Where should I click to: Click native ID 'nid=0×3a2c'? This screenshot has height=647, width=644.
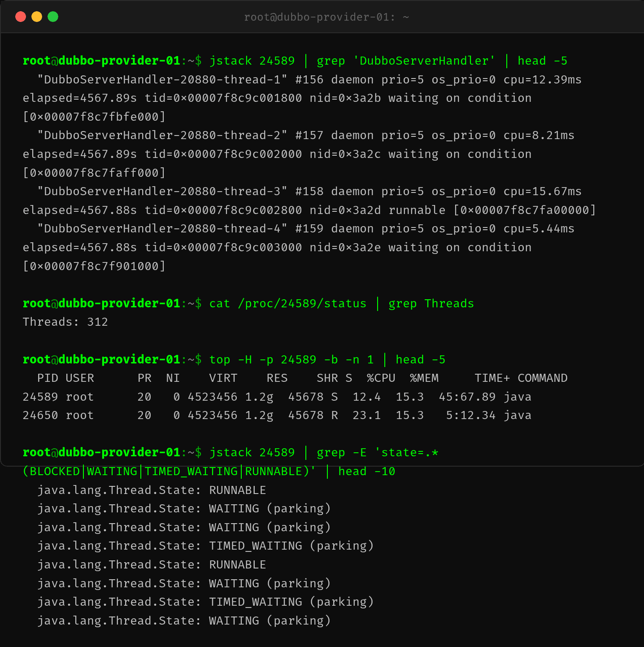tap(345, 154)
